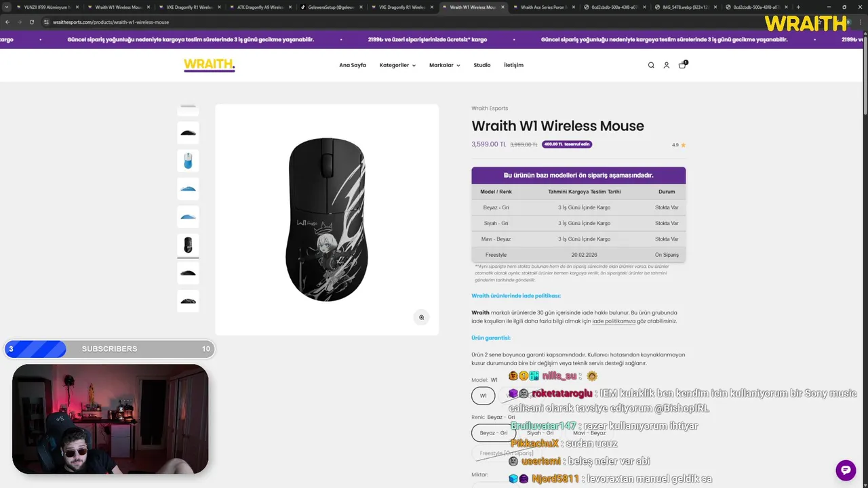The image size is (868, 488).
Task: Choose the Beyaz - Gri color option
Action: click(x=494, y=432)
